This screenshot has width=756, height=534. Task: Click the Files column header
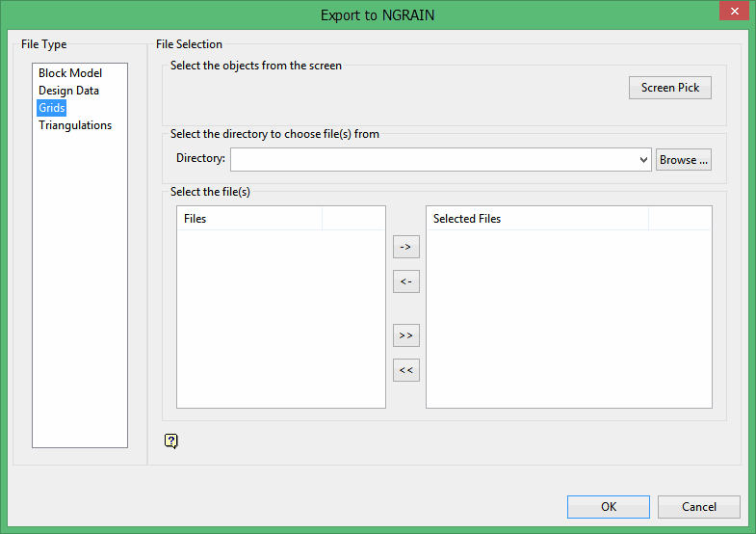click(249, 219)
